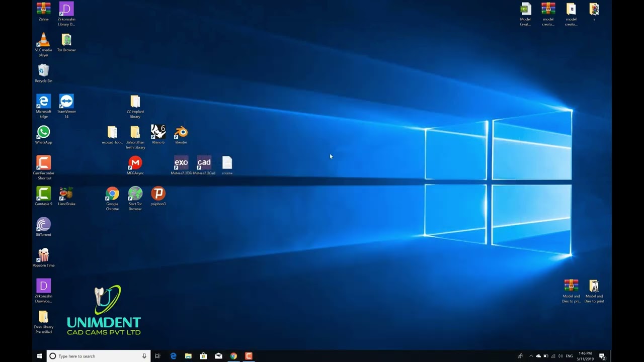Select the Zähne archive desktop icon

tap(43, 12)
